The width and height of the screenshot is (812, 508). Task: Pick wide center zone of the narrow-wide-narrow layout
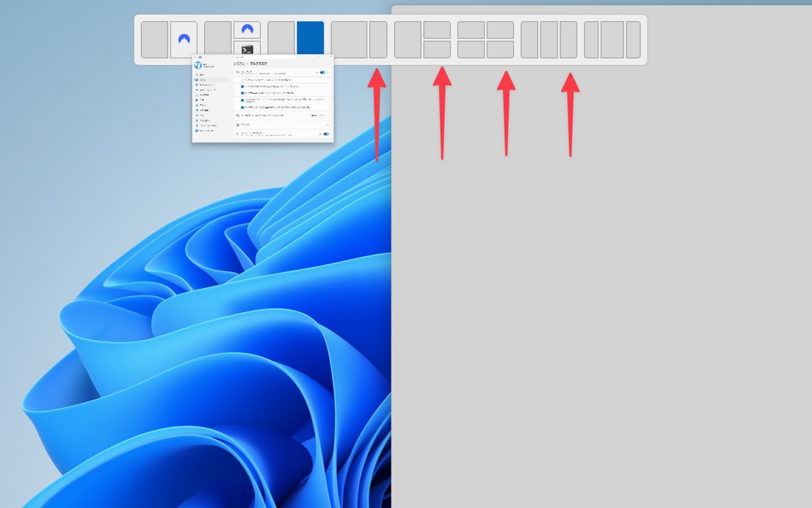612,39
